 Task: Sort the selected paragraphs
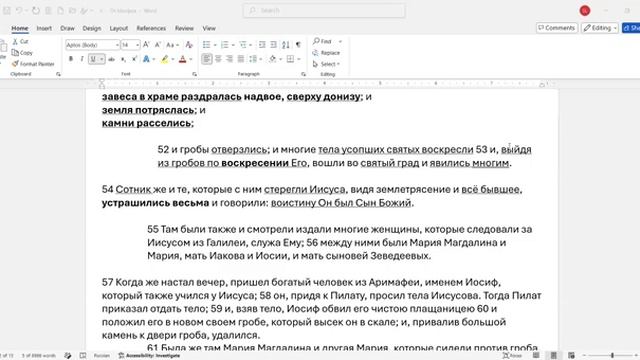tap(286, 44)
